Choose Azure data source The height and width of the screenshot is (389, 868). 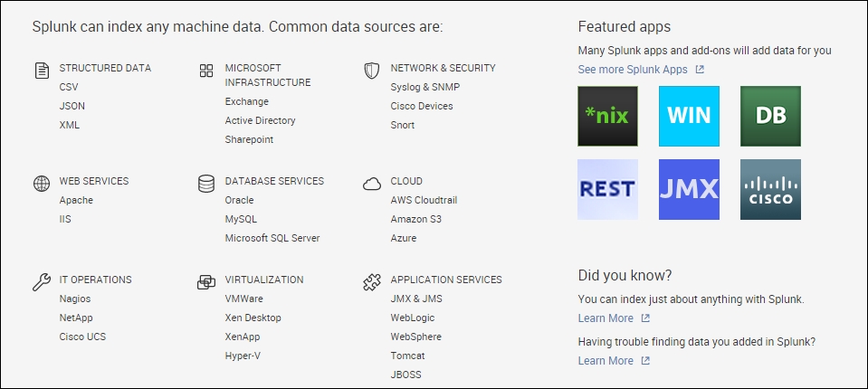(404, 238)
